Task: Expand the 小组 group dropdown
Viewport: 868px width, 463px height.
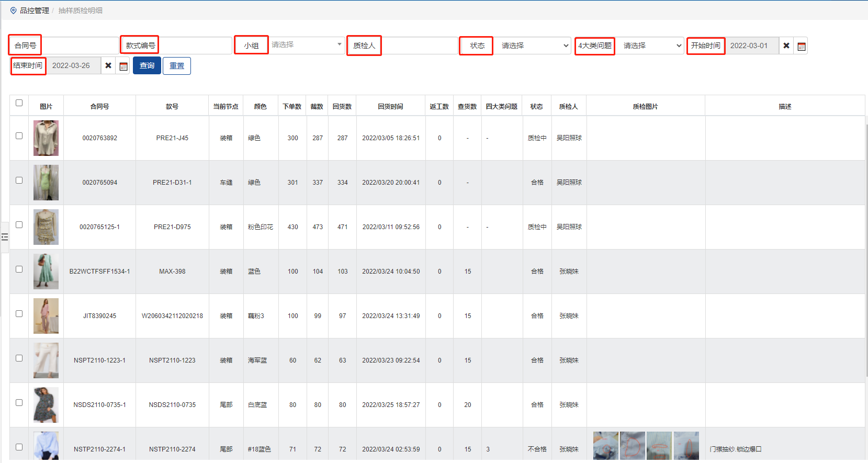Action: [306, 45]
